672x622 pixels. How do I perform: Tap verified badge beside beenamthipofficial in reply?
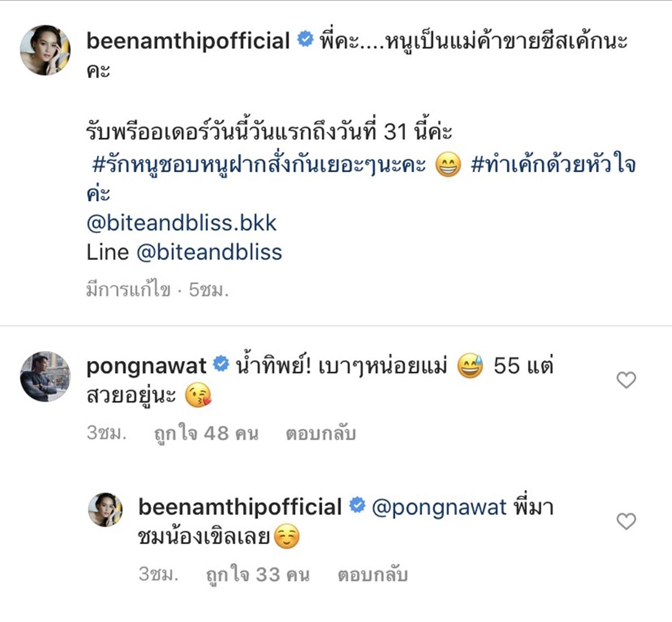(357, 505)
